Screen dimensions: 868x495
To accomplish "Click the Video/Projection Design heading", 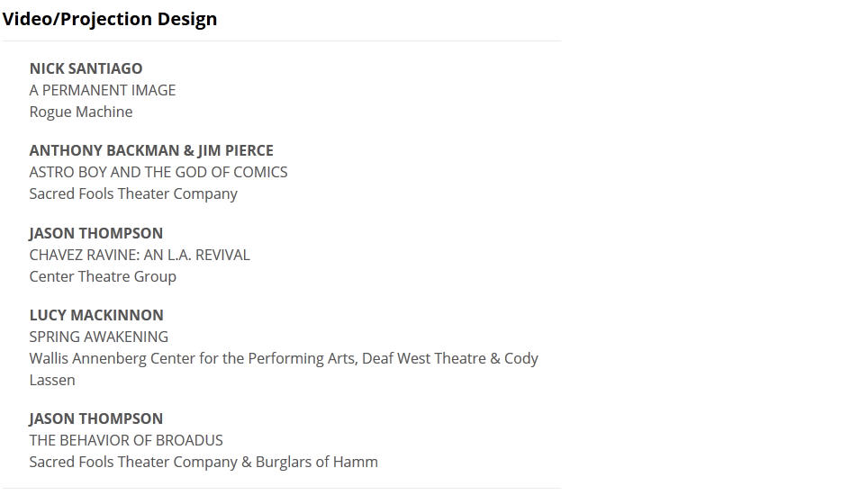I will pyautogui.click(x=110, y=19).
